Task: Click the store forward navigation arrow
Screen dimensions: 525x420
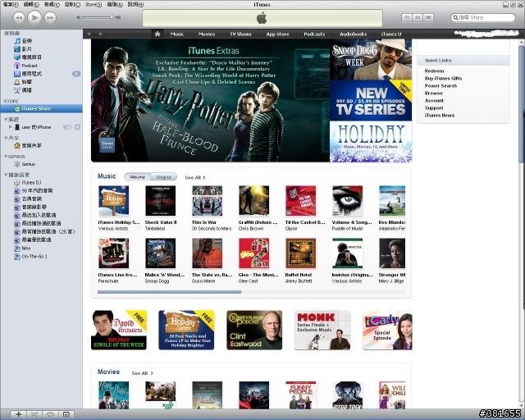Action: (100, 34)
